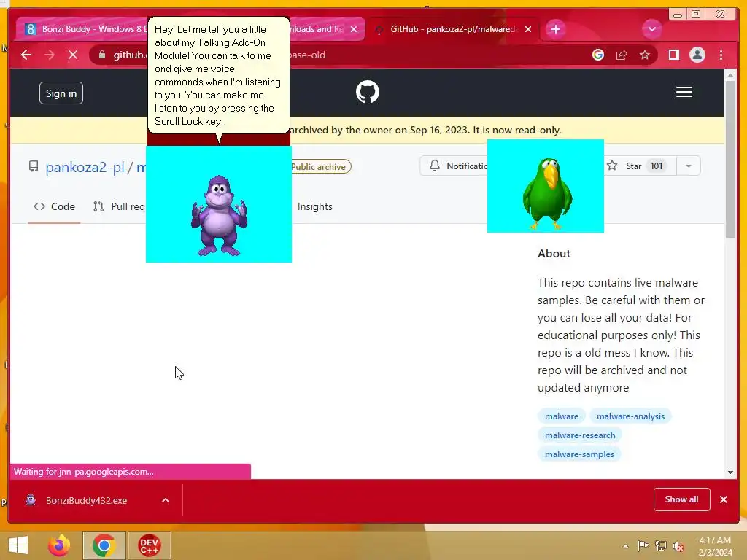This screenshot has height=560, width=747.
Task: Click the About heading
Action: tap(554, 253)
